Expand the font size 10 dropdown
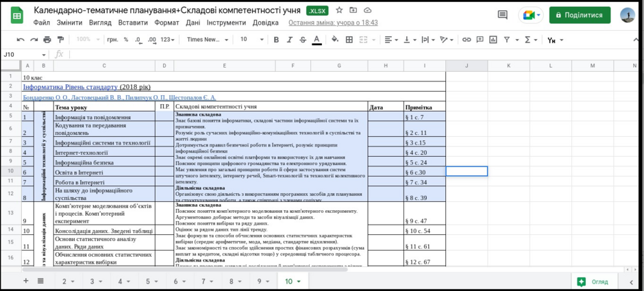Viewport: 644px width, 291px height. pos(251,40)
